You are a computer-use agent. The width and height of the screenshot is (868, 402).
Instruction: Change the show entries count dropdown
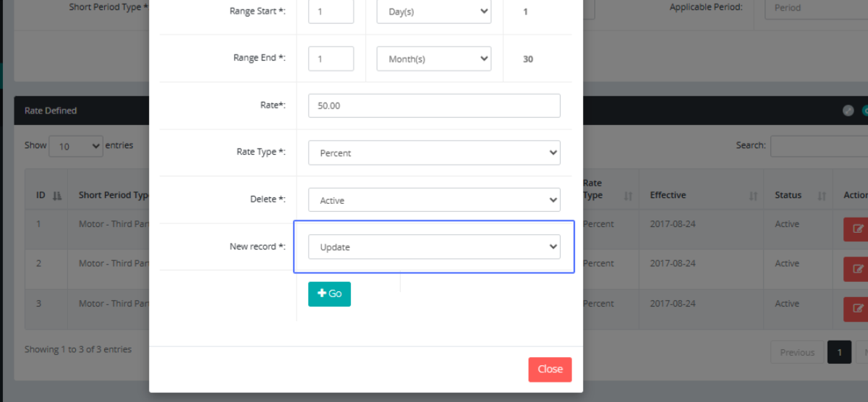76,146
